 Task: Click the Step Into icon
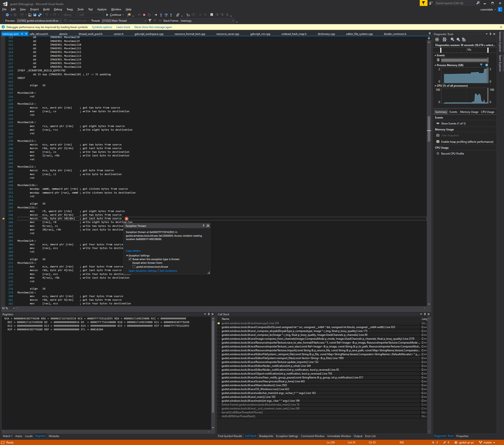pyautogui.click(x=161, y=15)
